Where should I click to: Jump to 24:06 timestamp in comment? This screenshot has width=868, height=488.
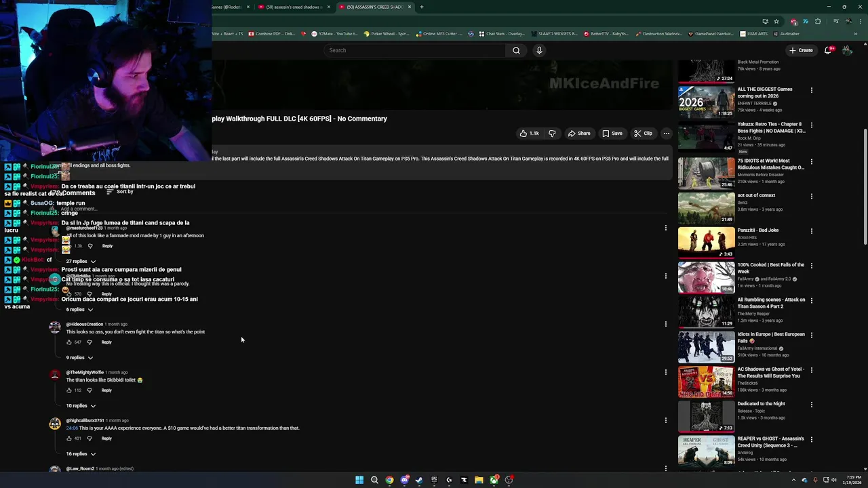click(72, 428)
